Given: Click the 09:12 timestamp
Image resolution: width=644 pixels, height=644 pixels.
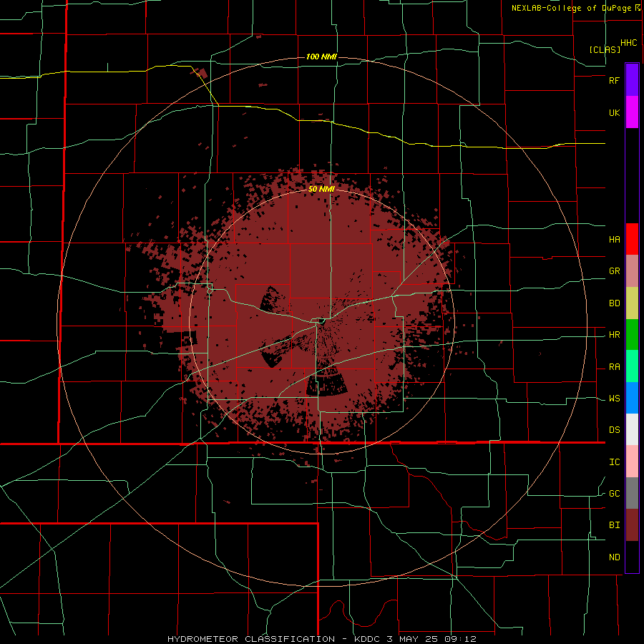Looking at the screenshot, I should [x=459, y=639].
